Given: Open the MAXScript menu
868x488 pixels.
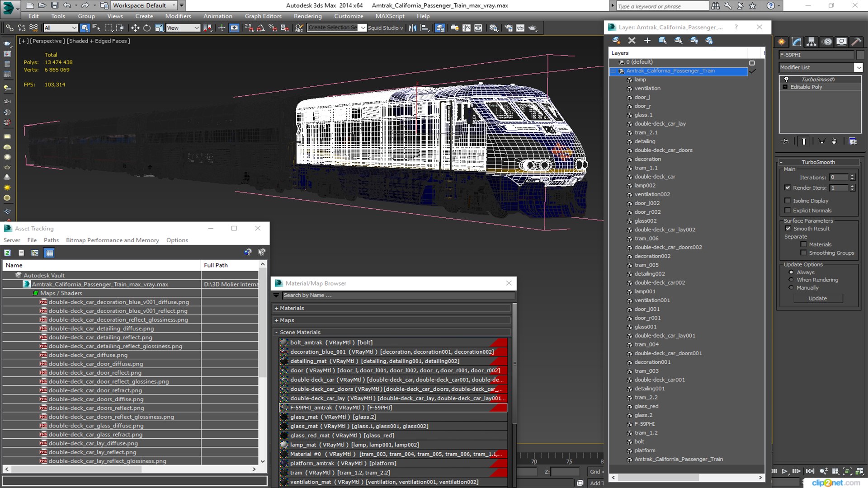Looking at the screenshot, I should coord(390,16).
